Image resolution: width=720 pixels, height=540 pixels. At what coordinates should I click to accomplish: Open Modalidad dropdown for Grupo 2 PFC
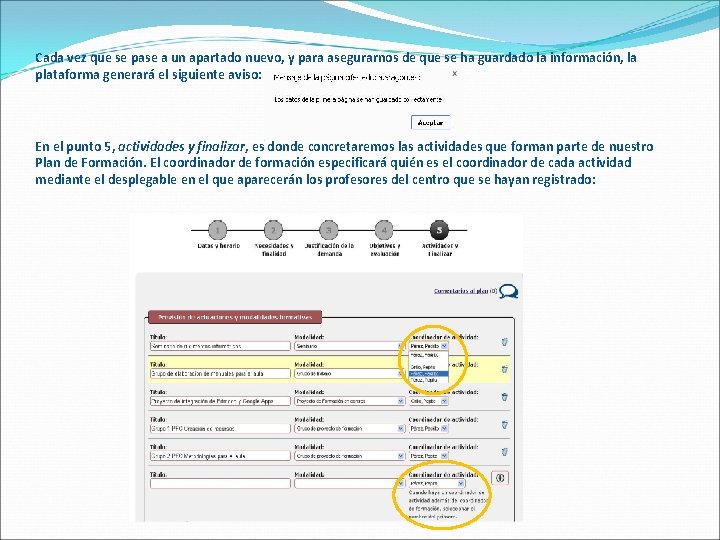pyautogui.click(x=349, y=456)
